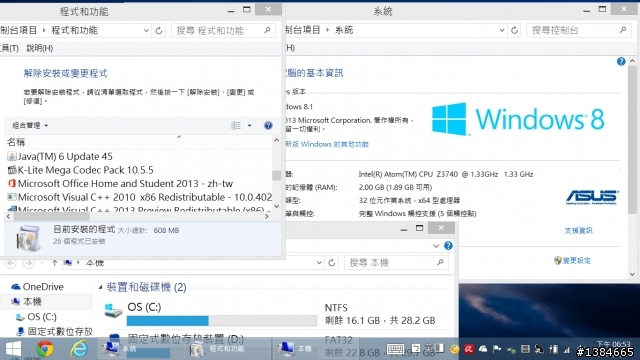Open the Windows Start button

click(13, 349)
